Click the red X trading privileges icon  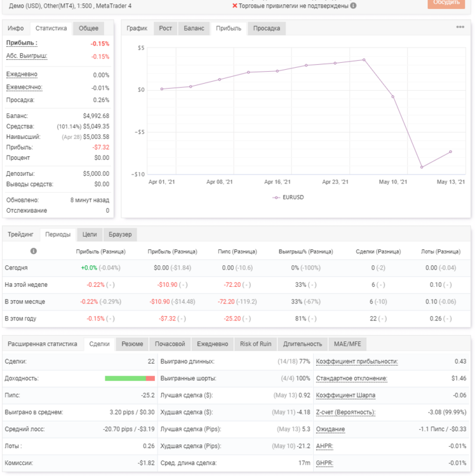pos(235,6)
